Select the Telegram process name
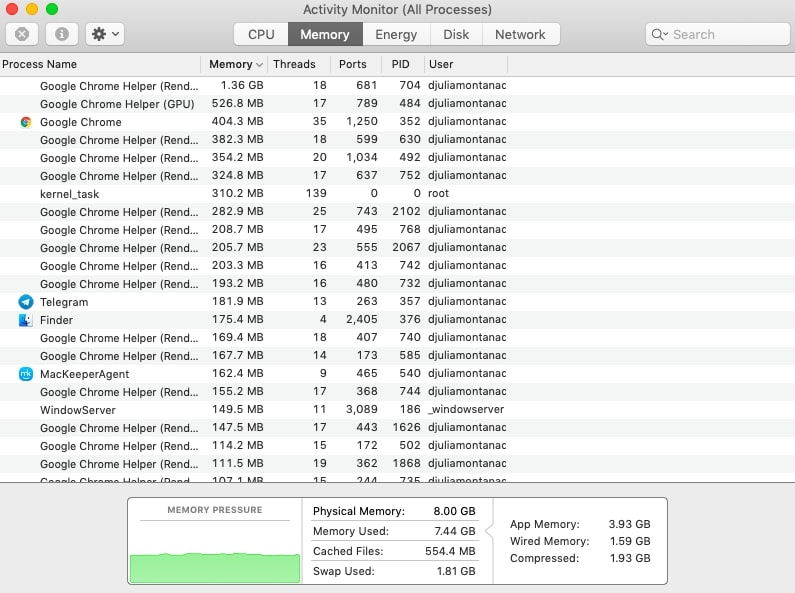795x593 pixels. (x=64, y=302)
